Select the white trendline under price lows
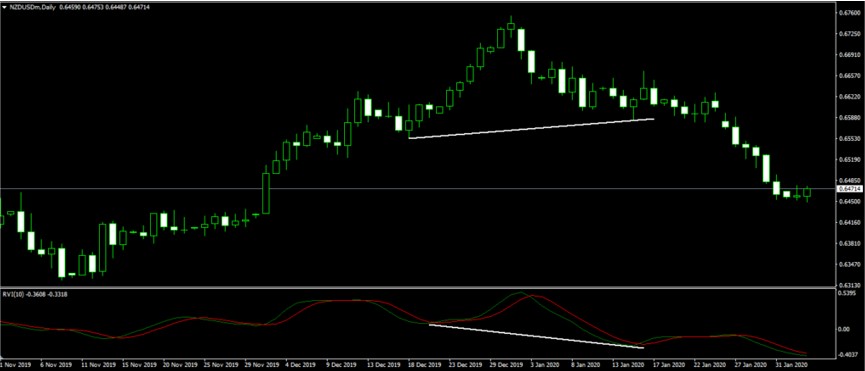This screenshot has width=865, height=371. click(x=531, y=128)
